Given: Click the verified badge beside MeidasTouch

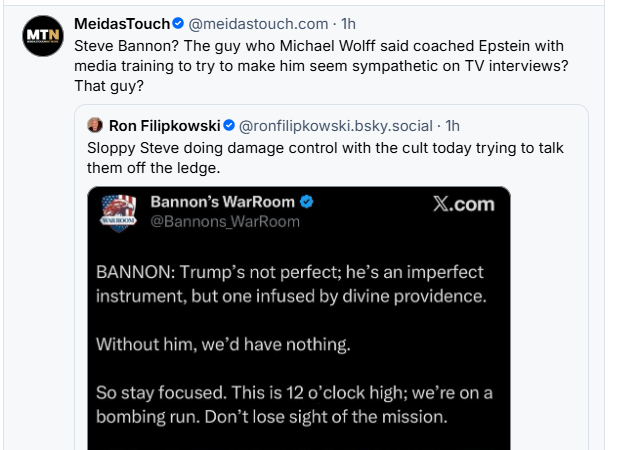Looking at the screenshot, I should point(178,24).
